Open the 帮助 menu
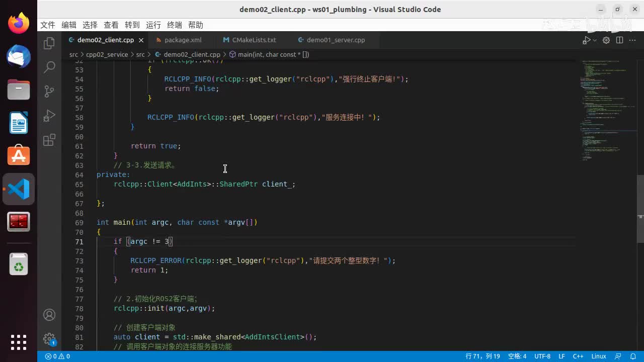This screenshot has width=644, height=362. (196, 25)
